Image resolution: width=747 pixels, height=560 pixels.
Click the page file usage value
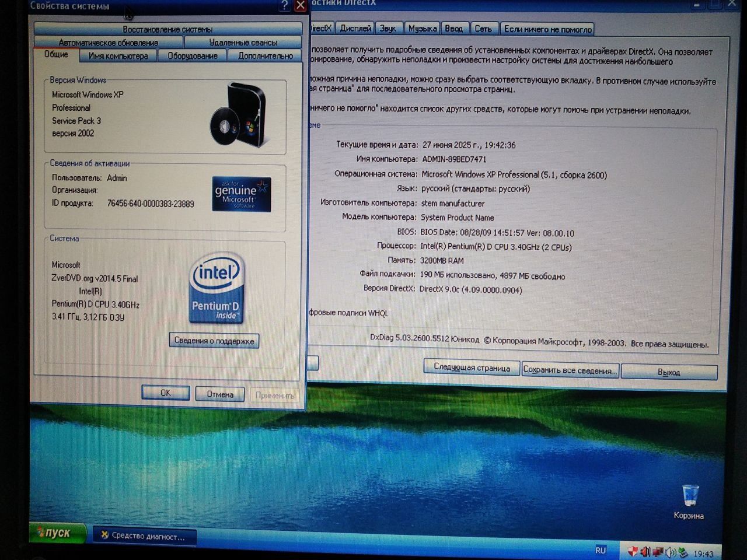492,276
